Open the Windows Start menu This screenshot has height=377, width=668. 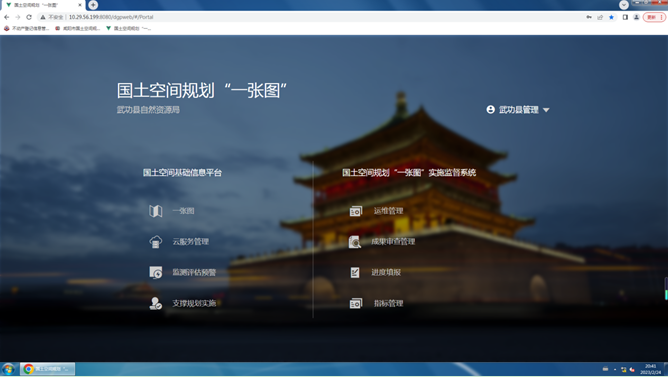(x=8, y=369)
